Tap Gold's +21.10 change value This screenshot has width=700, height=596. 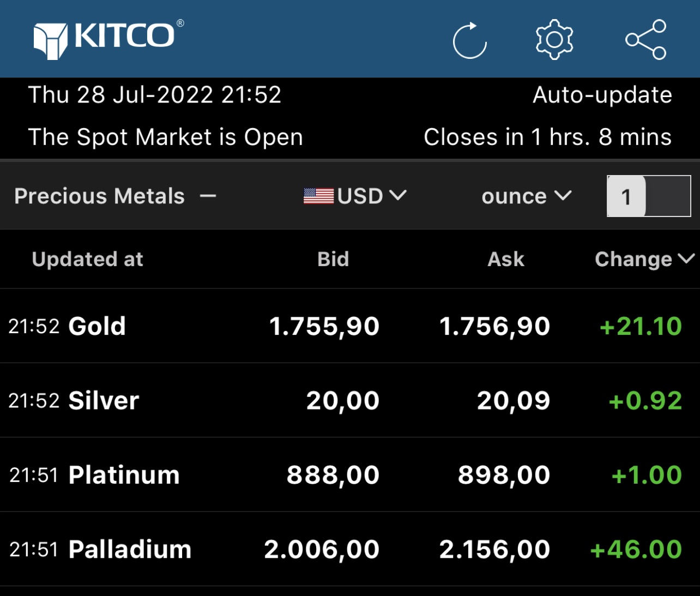pos(641,326)
